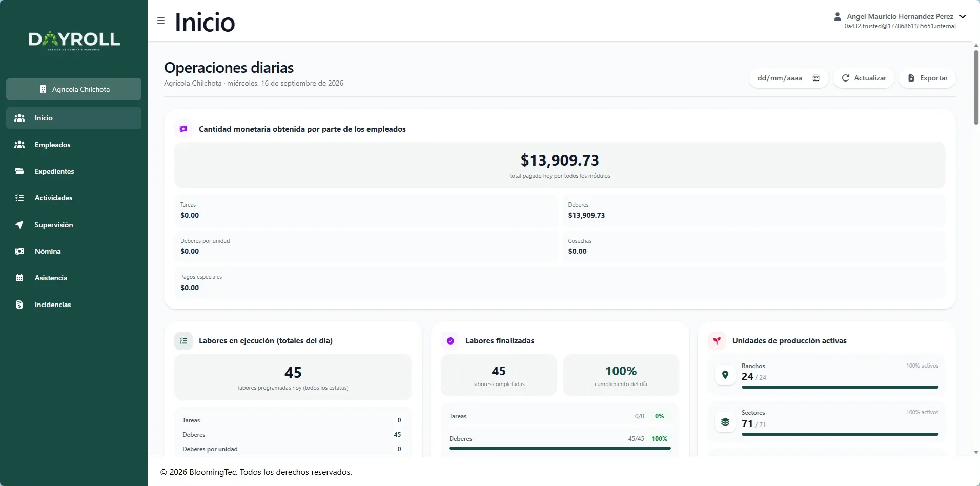Image resolution: width=980 pixels, height=486 pixels.
Task: Click the $13,909.73 total amount
Action: (x=560, y=160)
